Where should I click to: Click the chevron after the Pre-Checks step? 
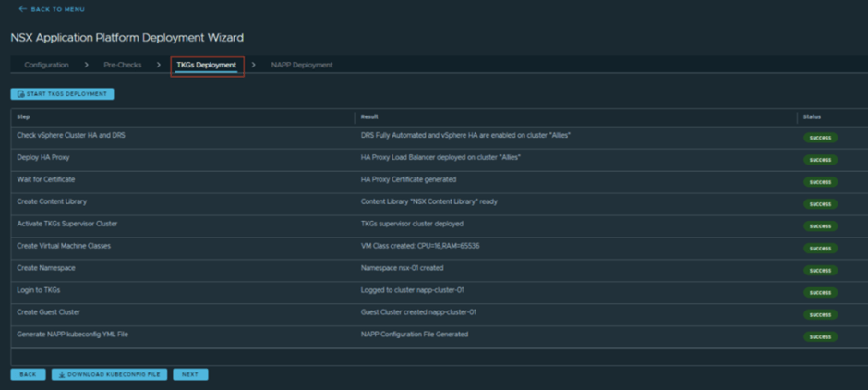[x=159, y=65]
